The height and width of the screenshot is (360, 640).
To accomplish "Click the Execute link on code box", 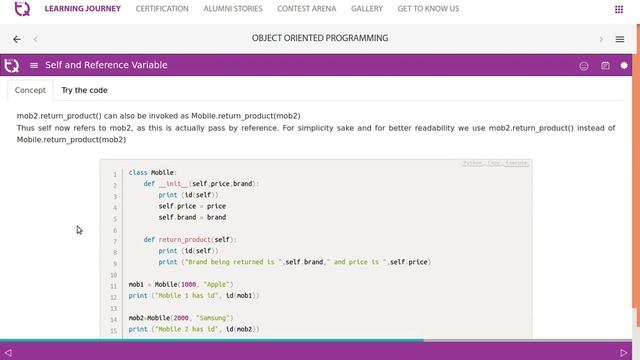I will point(516,163).
